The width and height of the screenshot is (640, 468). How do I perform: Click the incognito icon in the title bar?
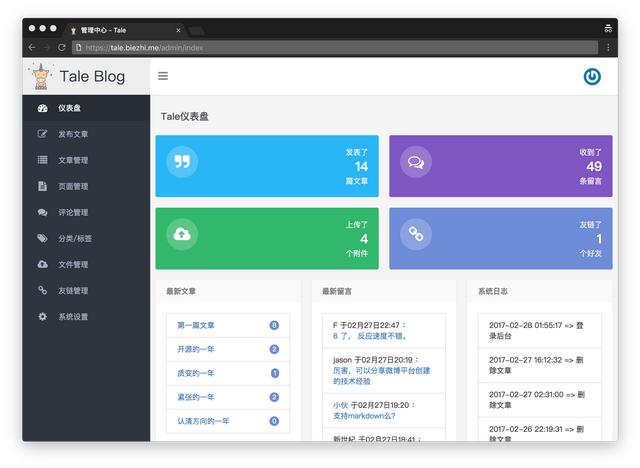point(608,29)
